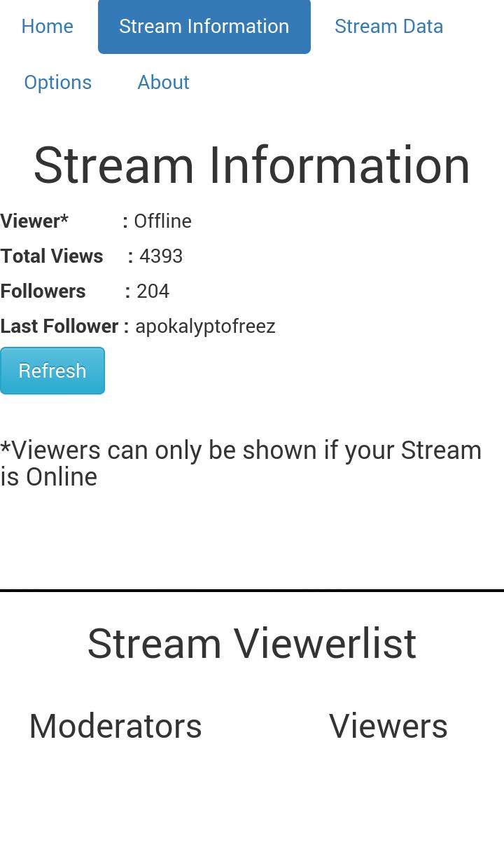Click the Stream Viewerlist heading

coord(252,643)
